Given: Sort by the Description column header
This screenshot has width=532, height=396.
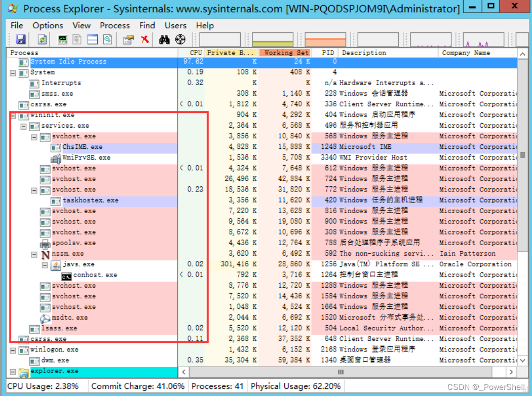Looking at the screenshot, I should click(389, 53).
